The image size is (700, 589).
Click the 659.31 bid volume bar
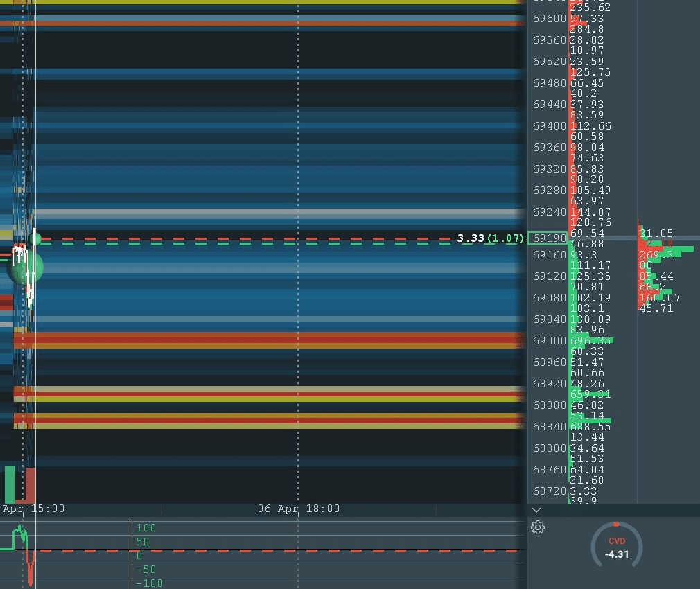(590, 394)
